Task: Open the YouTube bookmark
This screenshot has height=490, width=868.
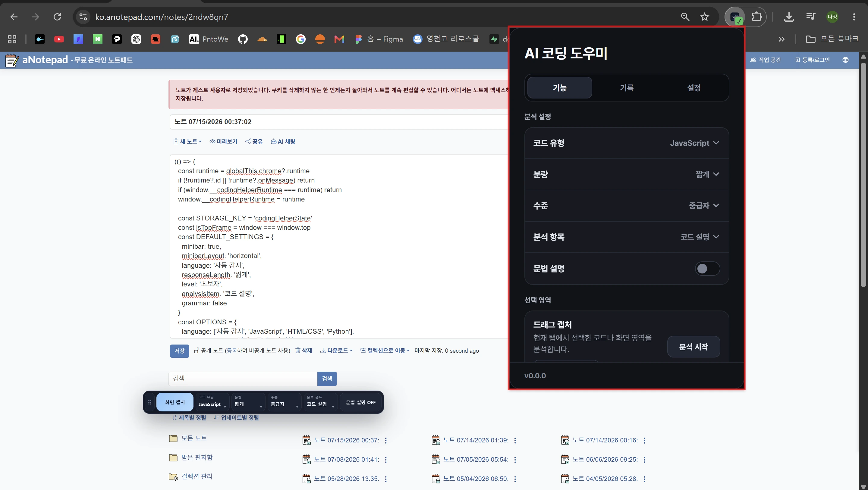Action: (59, 39)
